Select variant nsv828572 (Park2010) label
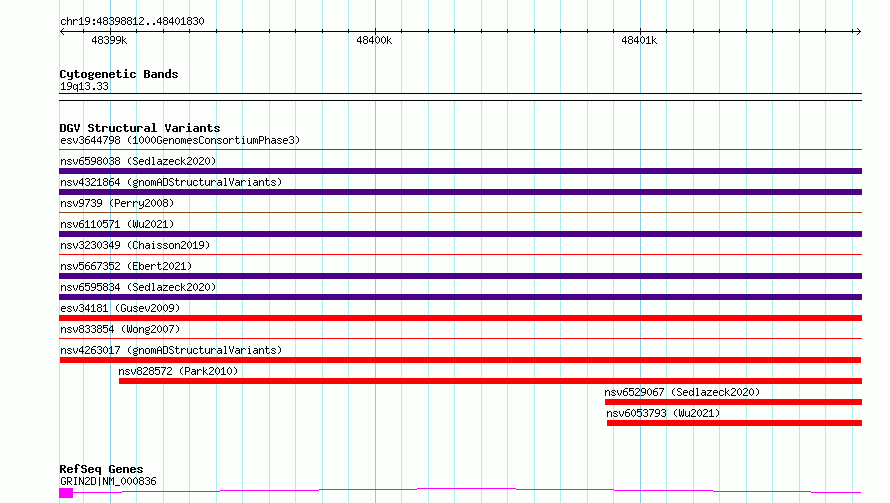 [x=178, y=371]
